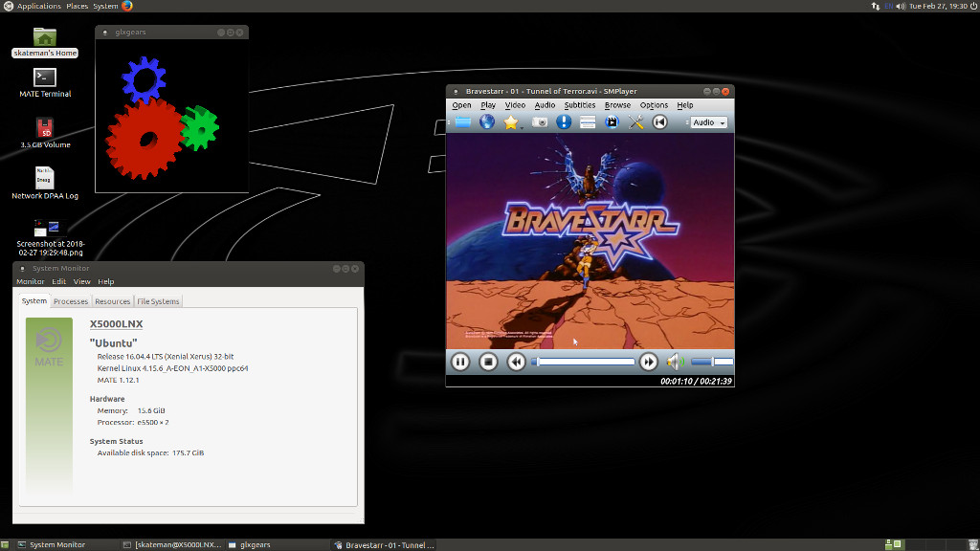Open skateman's Home desktop folder icon
This screenshot has width=980, height=551.
click(45, 42)
